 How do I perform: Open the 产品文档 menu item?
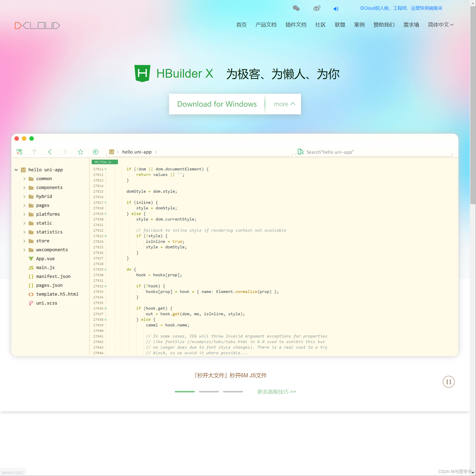266,25
